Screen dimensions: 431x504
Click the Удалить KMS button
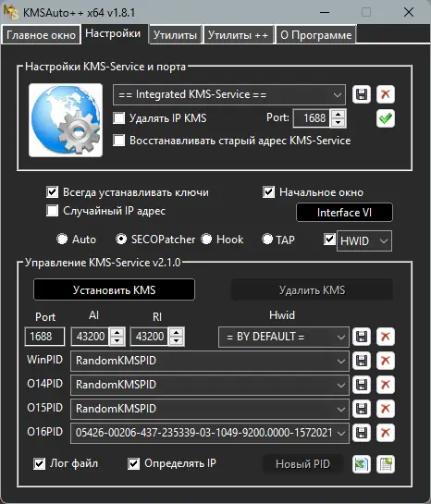[x=312, y=290]
